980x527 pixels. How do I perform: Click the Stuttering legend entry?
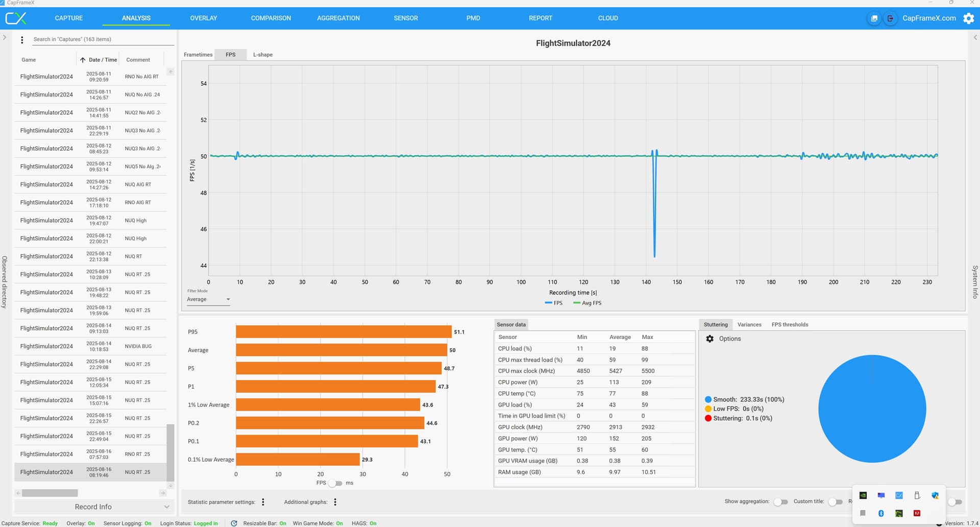[x=738, y=418]
